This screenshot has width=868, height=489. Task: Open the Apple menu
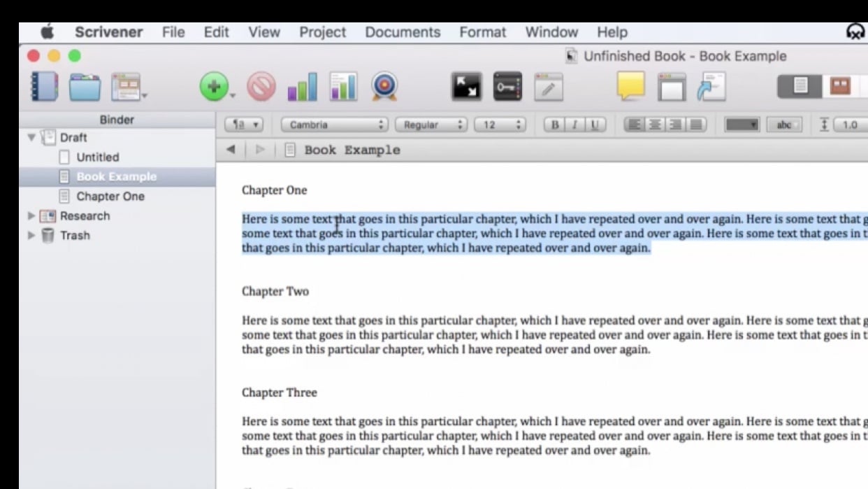(47, 31)
